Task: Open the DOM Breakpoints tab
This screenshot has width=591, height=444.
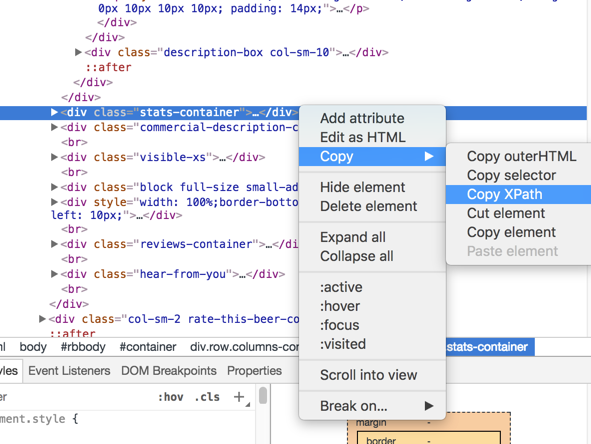Action: (169, 371)
